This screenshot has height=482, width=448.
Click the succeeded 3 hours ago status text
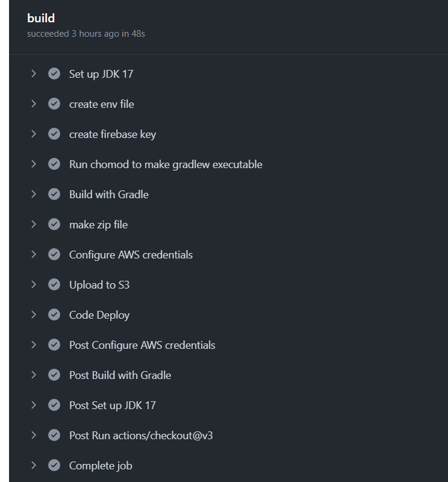pos(86,34)
